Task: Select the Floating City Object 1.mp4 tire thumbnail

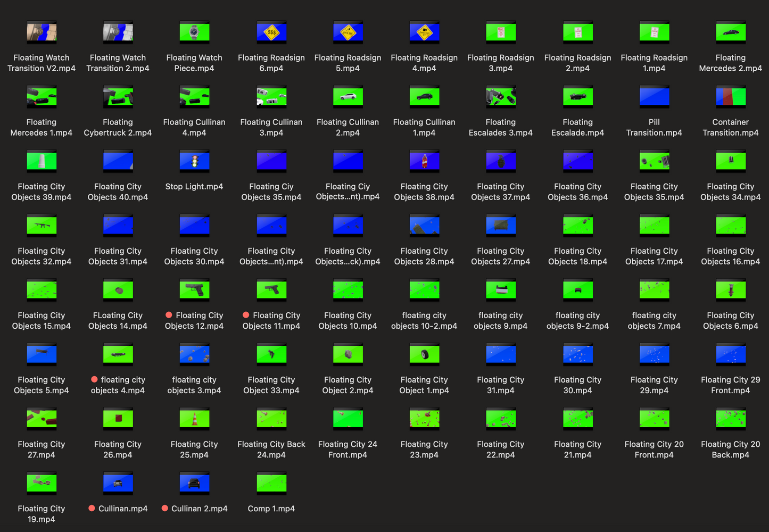Action: (424, 355)
